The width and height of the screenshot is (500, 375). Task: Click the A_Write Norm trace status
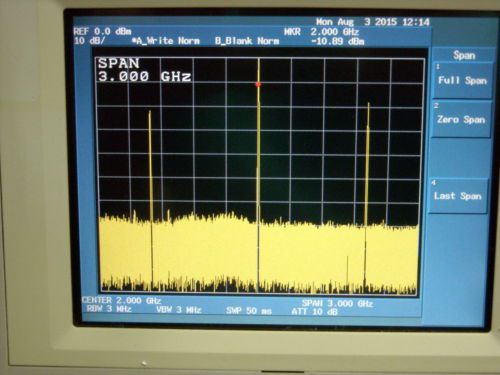[166, 41]
